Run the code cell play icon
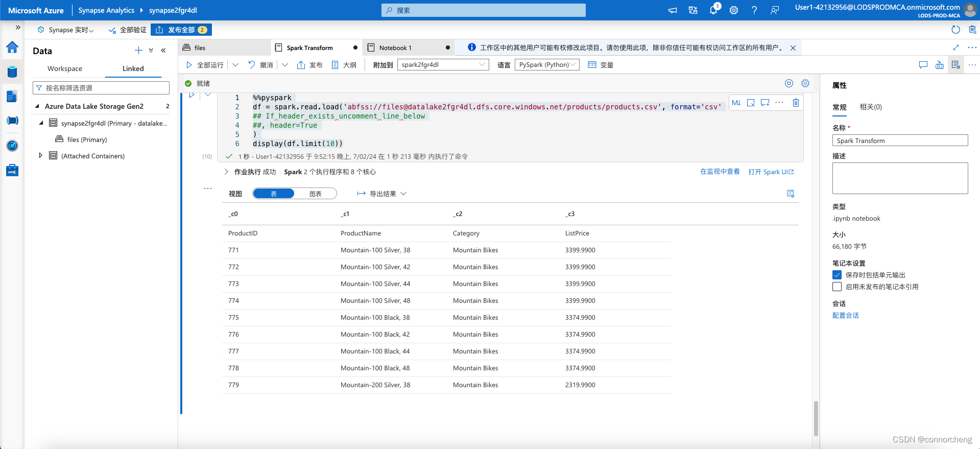Viewport: 980px width, 449px height. pos(192,95)
